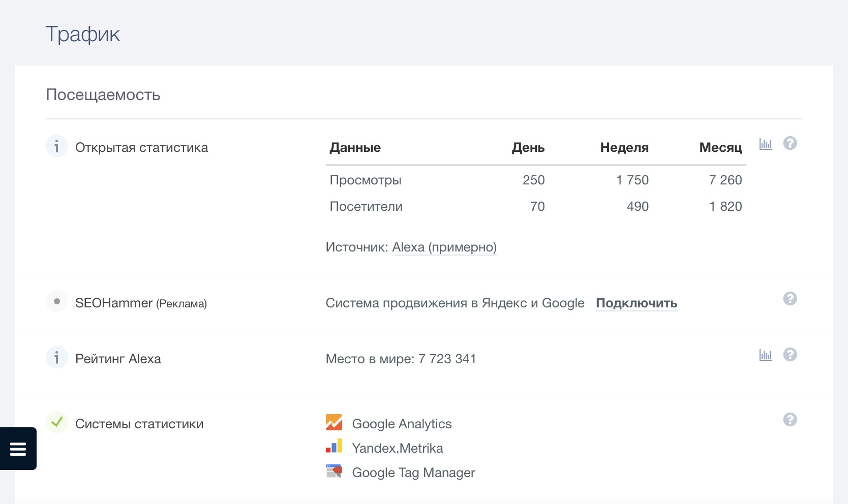This screenshot has width=848, height=504.
Task: Click the Посетители row label
Action: [366, 207]
